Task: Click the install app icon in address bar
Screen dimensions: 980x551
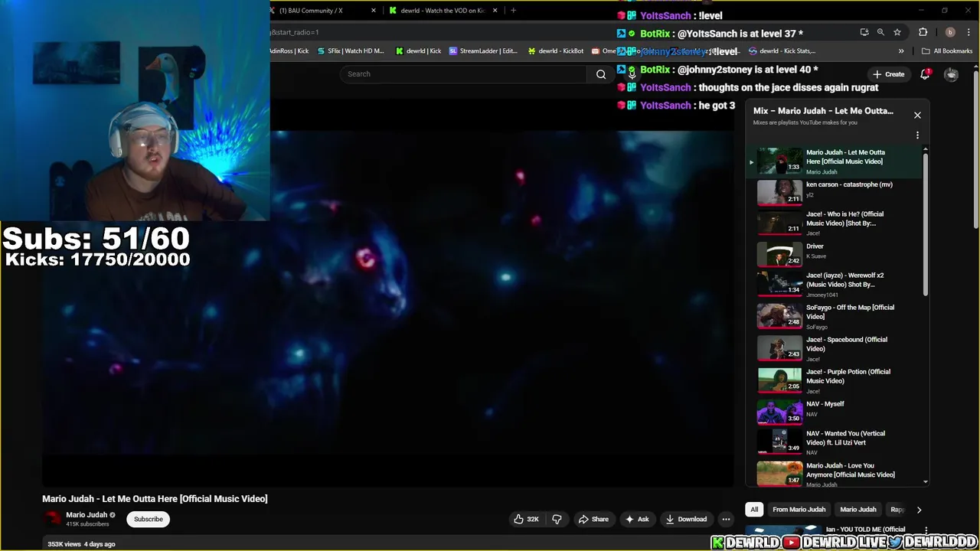Action: (864, 32)
